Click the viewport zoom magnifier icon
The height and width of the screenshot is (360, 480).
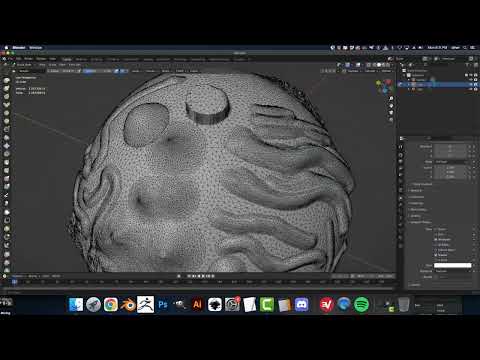391,99
